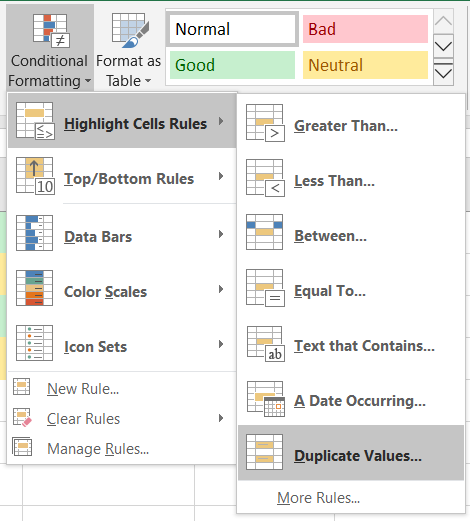Expand the Color Scales submenu arrow
This screenshot has width=470, height=521.
click(221, 289)
